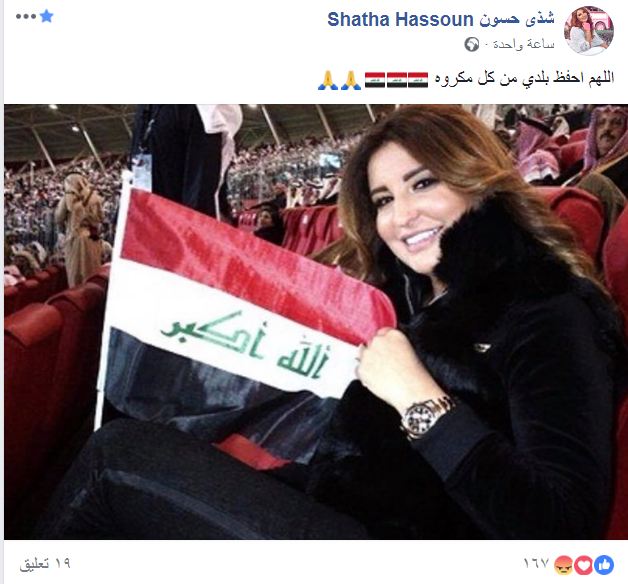Image resolution: width=628 pixels, height=584 pixels.
Task: Open the posted photo of woman with flag
Action: click(x=316, y=322)
